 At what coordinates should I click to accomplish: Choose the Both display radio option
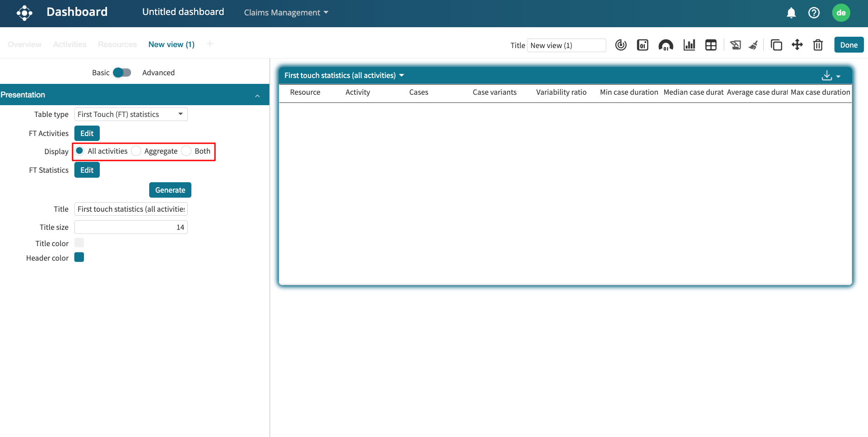tap(186, 151)
